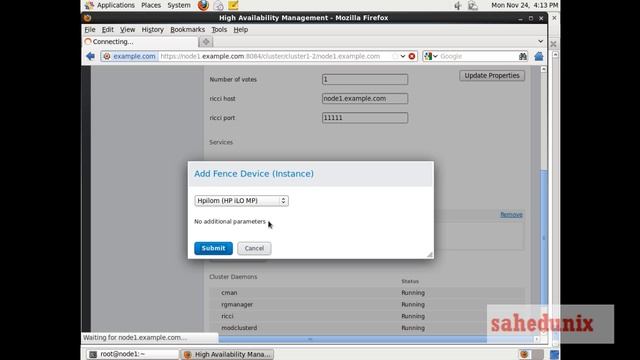Image resolution: width=640 pixels, height=360 pixels.
Task: Click the Firefox home icon
Action: point(539,56)
